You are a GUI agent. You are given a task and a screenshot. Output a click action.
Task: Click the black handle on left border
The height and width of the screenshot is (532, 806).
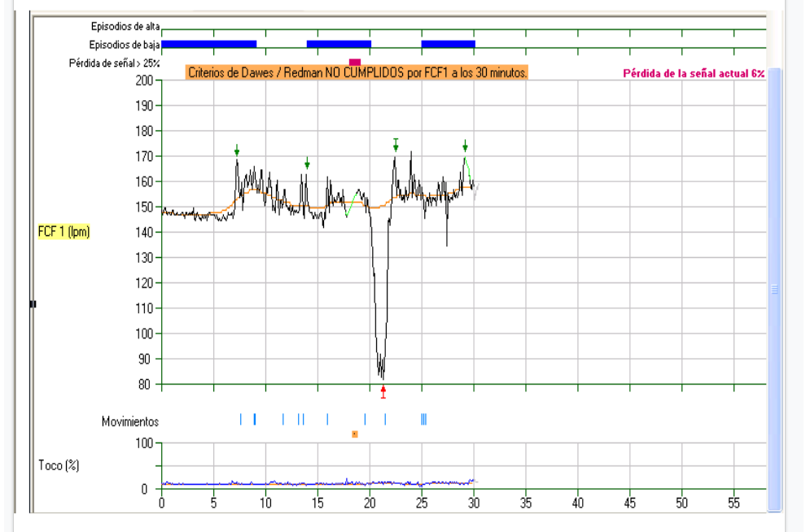point(33,304)
